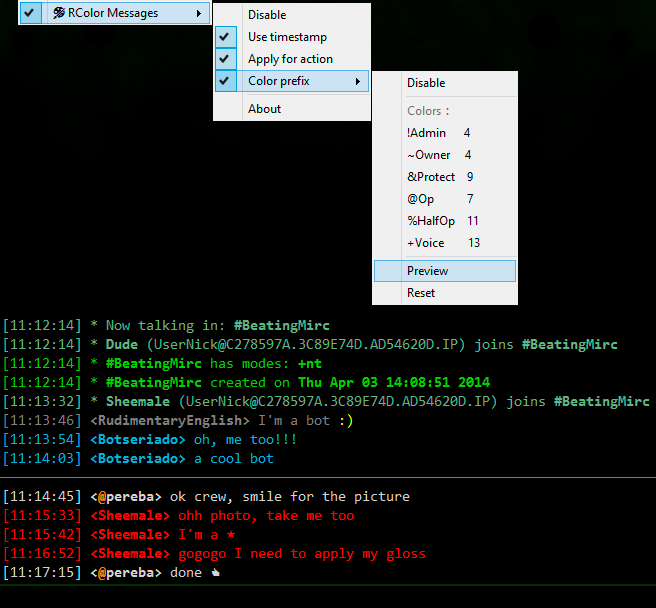Click <@pereba> in 'ok crew' line

(126, 497)
